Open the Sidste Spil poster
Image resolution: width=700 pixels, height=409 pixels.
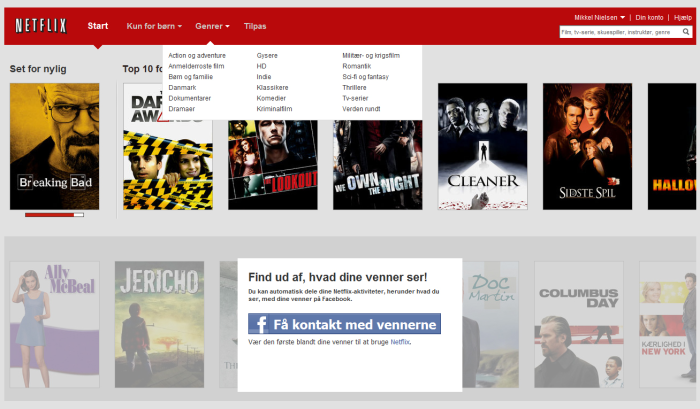[588, 146]
